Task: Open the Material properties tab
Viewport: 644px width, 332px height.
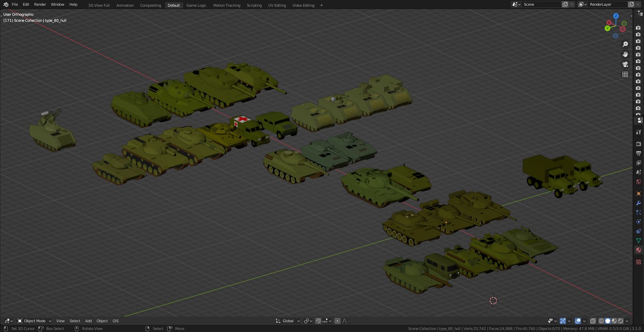Action: pos(638,250)
